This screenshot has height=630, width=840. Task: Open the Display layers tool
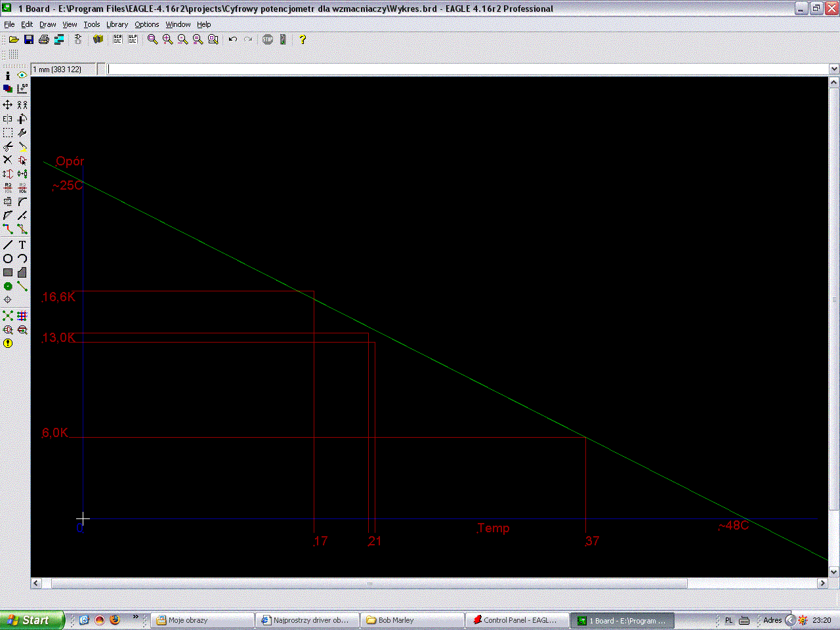click(x=8, y=89)
